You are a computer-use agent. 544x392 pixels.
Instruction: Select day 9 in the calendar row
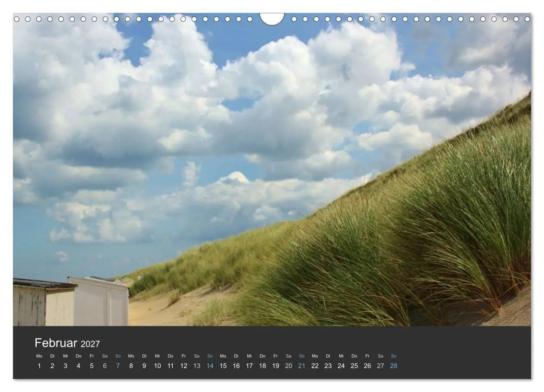pyautogui.click(x=144, y=366)
